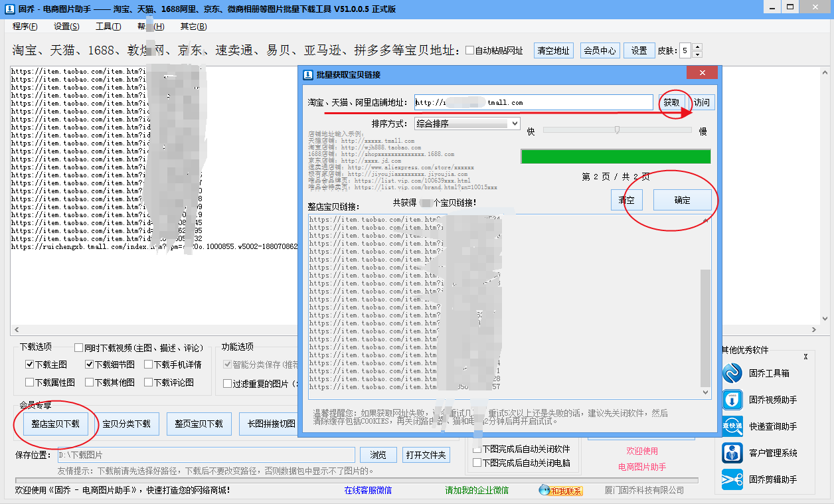Click the 批量获取宝贝链接 dialog title icon
Screen dimensions: 834x504
308,75
